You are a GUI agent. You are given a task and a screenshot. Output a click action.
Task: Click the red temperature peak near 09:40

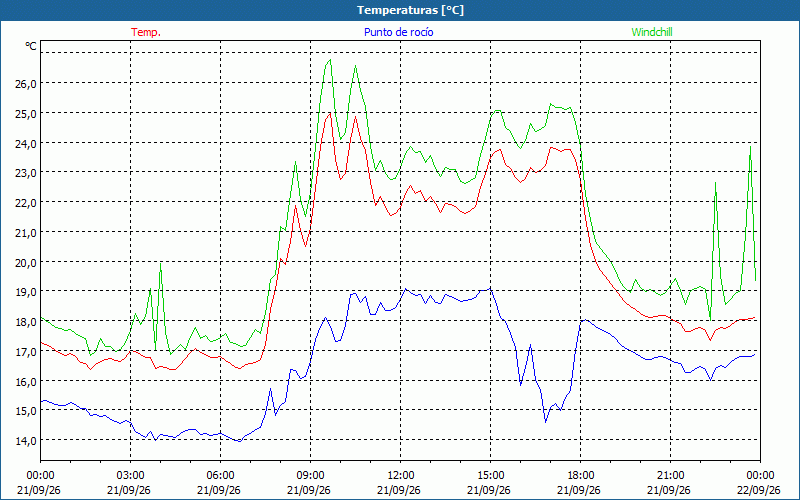pyautogui.click(x=330, y=113)
